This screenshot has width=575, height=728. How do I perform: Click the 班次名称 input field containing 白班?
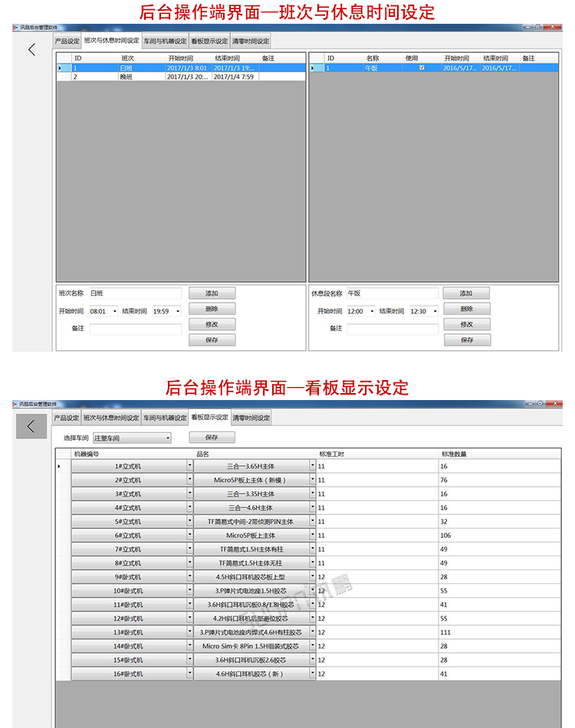click(x=135, y=293)
